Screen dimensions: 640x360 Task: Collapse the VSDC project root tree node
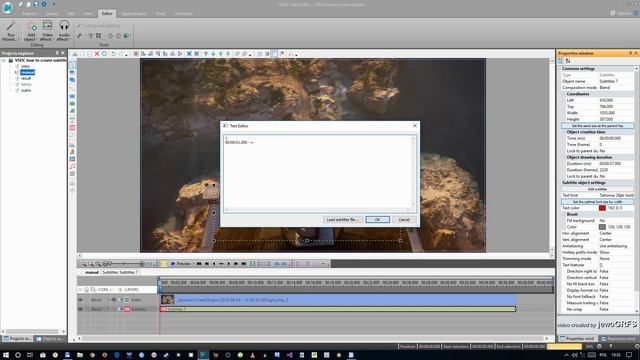[x=4, y=60]
